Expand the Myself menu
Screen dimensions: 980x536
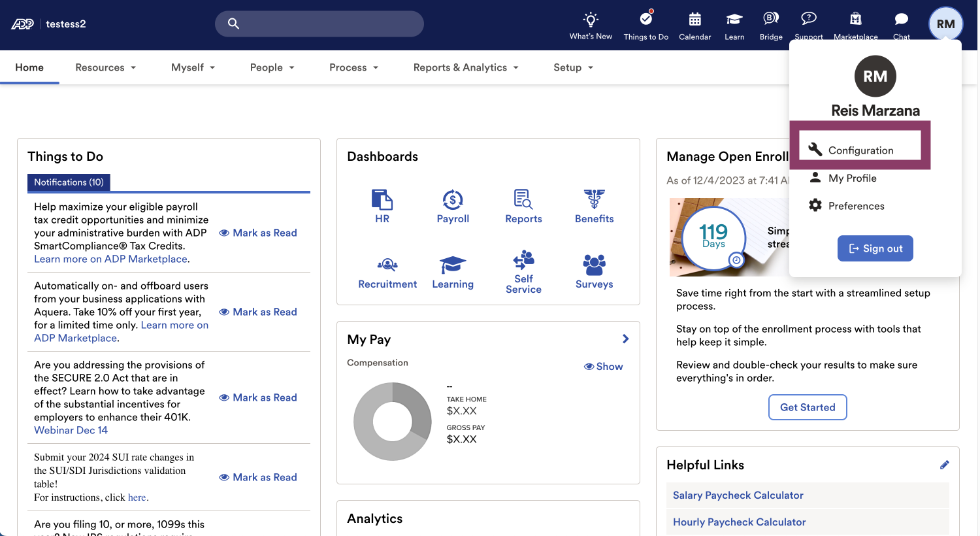point(193,67)
